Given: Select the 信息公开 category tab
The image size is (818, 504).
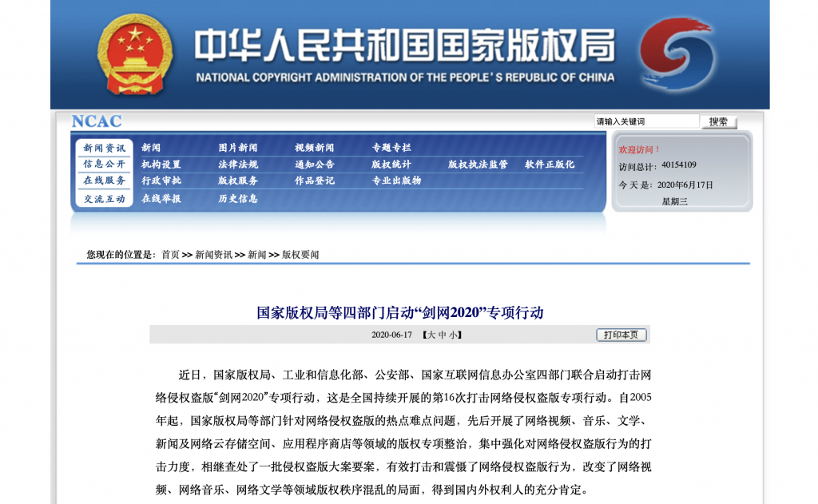Looking at the screenshot, I should coord(105,164).
